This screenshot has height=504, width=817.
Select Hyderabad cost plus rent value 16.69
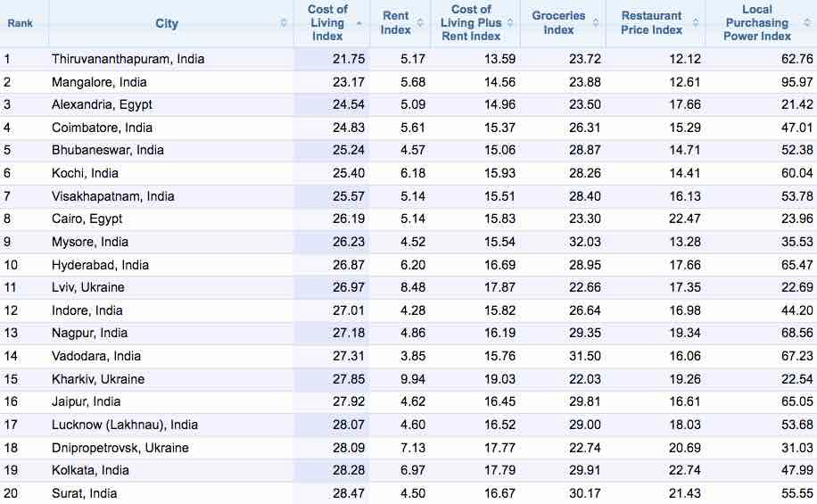click(x=499, y=265)
